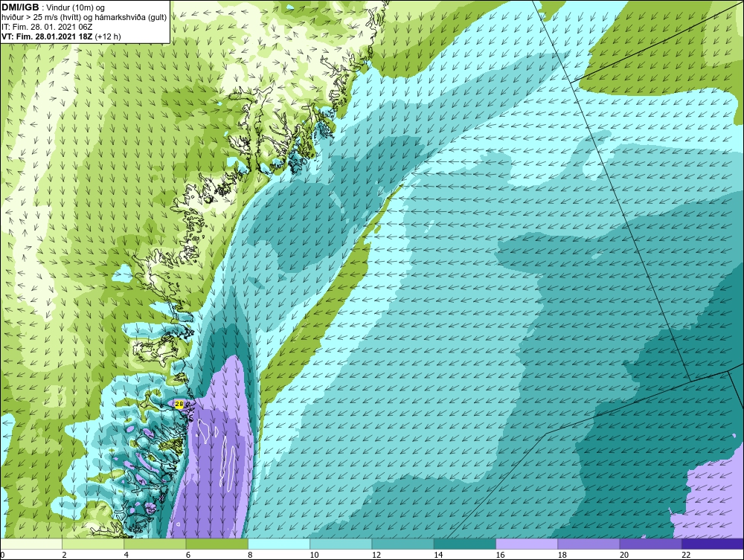Pick the 20–22 m/s dark purple swatch
Screen dimensions: 744x560
click(x=650, y=544)
